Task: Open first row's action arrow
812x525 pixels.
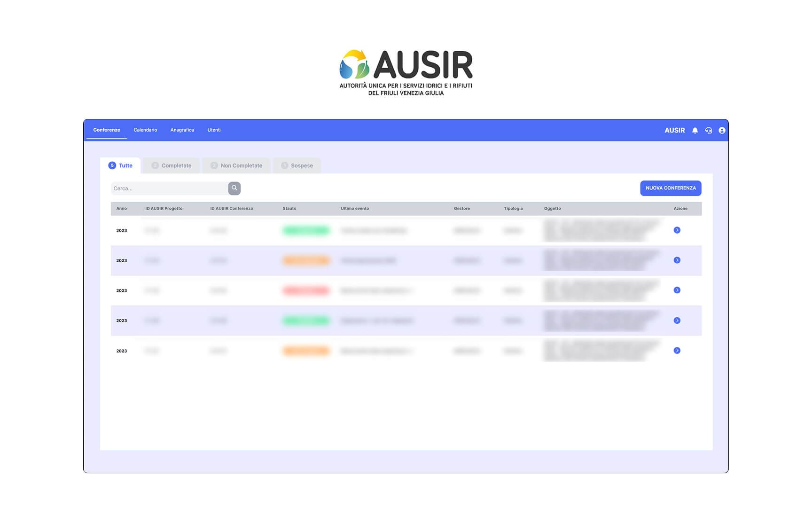Action: pos(677,230)
